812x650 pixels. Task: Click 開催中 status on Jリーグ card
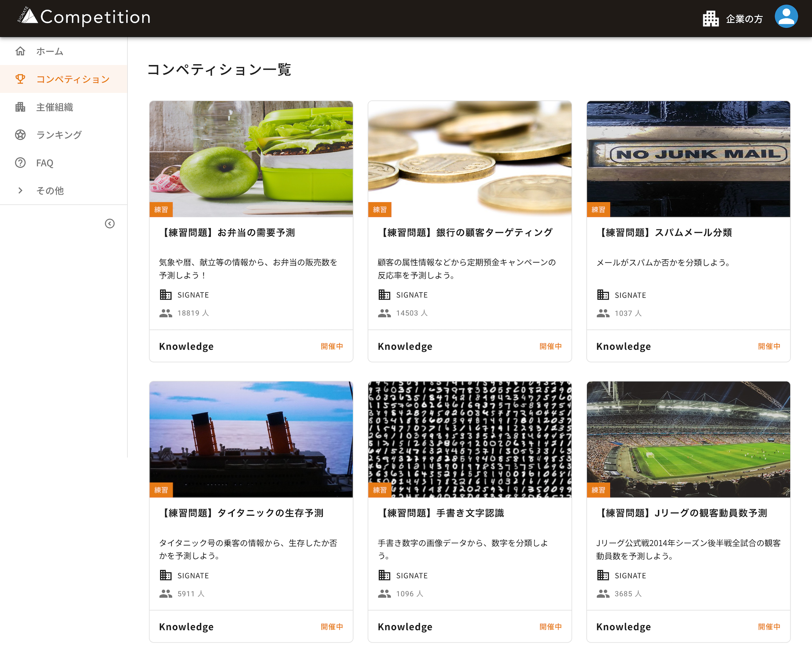click(x=769, y=627)
